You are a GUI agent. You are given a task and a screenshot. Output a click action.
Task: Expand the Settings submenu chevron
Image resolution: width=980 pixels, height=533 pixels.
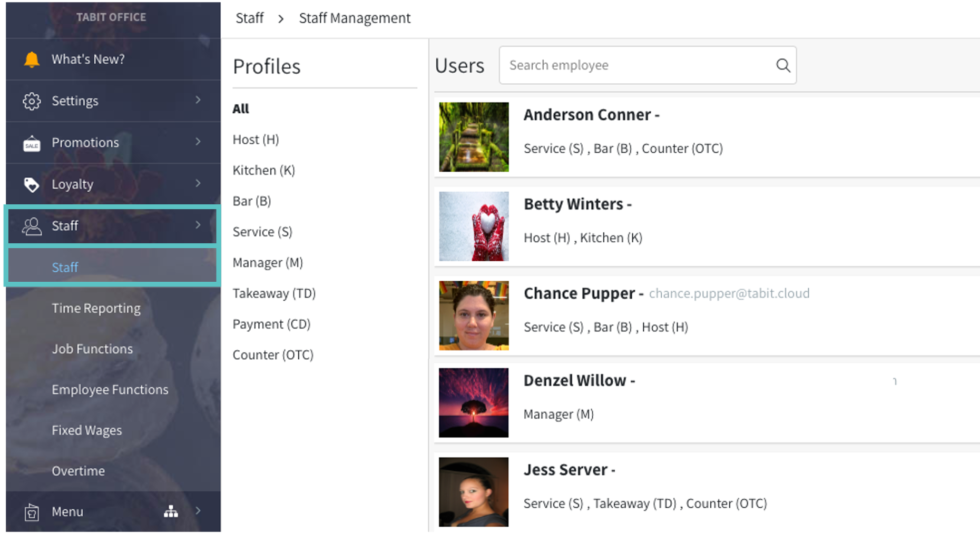(x=198, y=100)
